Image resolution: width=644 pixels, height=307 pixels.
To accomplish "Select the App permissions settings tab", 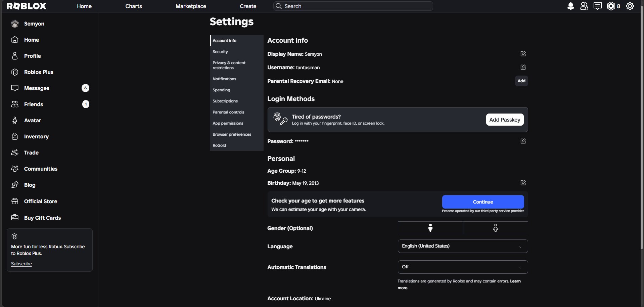I will [237, 123].
